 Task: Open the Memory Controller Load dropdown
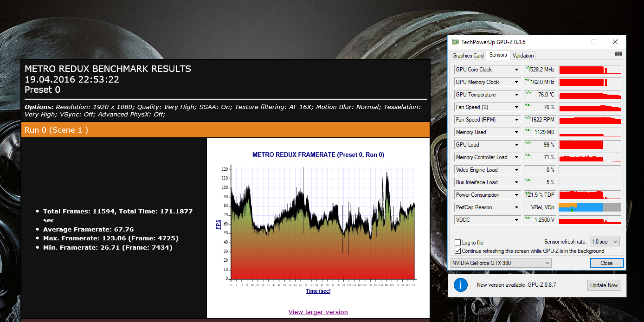517,157
